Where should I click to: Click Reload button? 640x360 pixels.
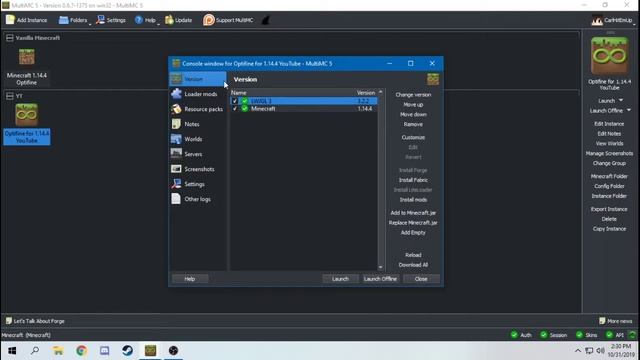tap(413, 255)
